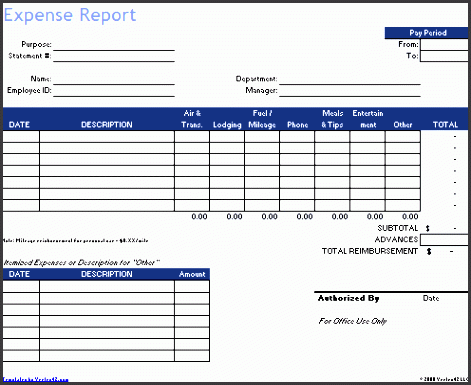Image resolution: width=471 pixels, height=385 pixels.
Task: Click the Pay Period From box
Action: pyautogui.click(x=444, y=44)
